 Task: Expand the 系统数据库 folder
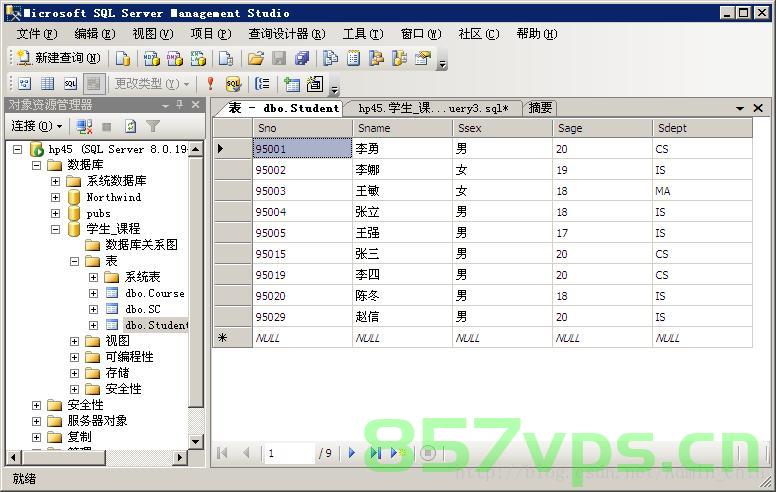[55, 181]
